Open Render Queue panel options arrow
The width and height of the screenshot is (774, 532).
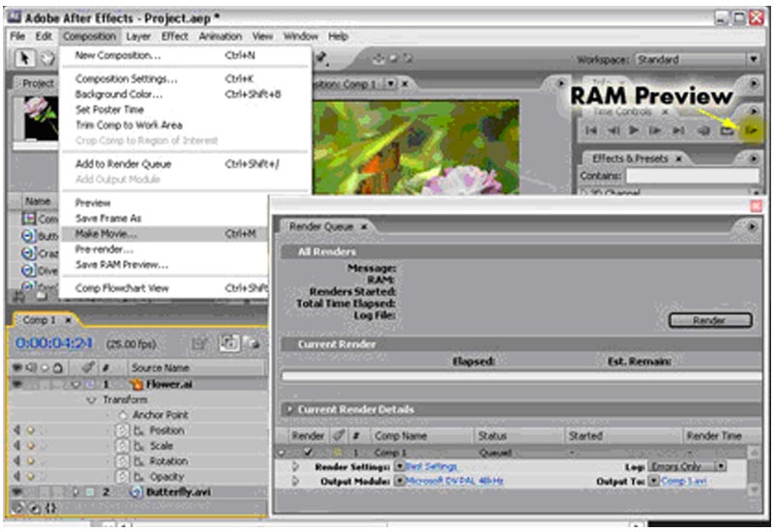753,226
